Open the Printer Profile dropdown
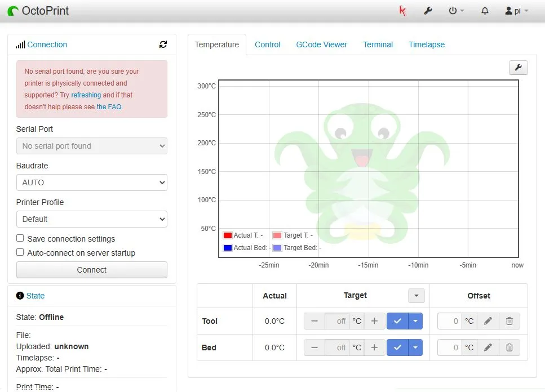The height and width of the screenshot is (392, 545). coord(92,219)
